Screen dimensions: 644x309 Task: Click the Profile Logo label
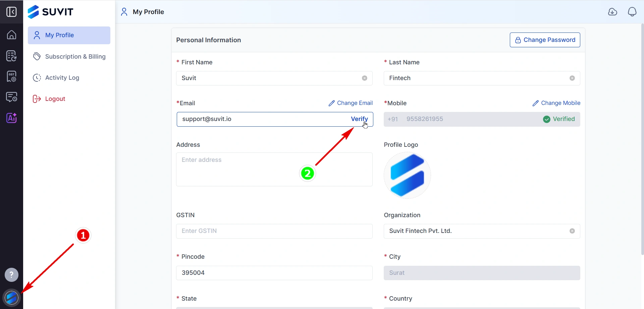401,145
